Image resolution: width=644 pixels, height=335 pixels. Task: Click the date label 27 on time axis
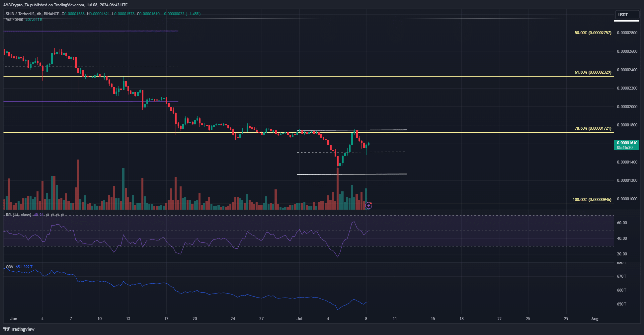coord(262,319)
